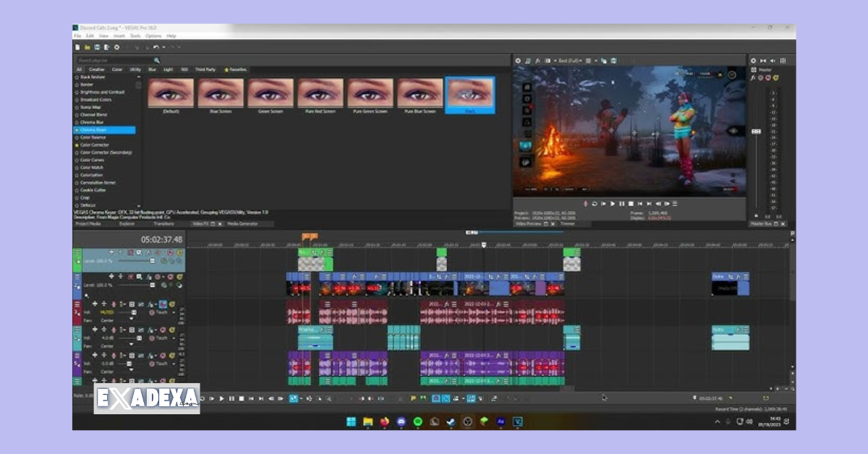This screenshot has width=868, height=454.
Task: Toggle Mute on the top video track header
Action: (170, 252)
